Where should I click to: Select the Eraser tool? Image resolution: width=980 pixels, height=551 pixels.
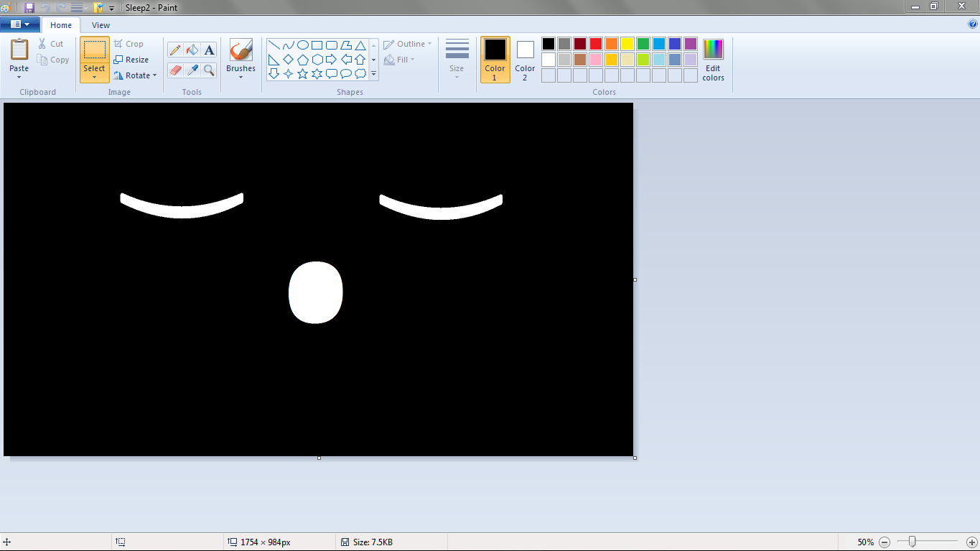pyautogui.click(x=175, y=70)
